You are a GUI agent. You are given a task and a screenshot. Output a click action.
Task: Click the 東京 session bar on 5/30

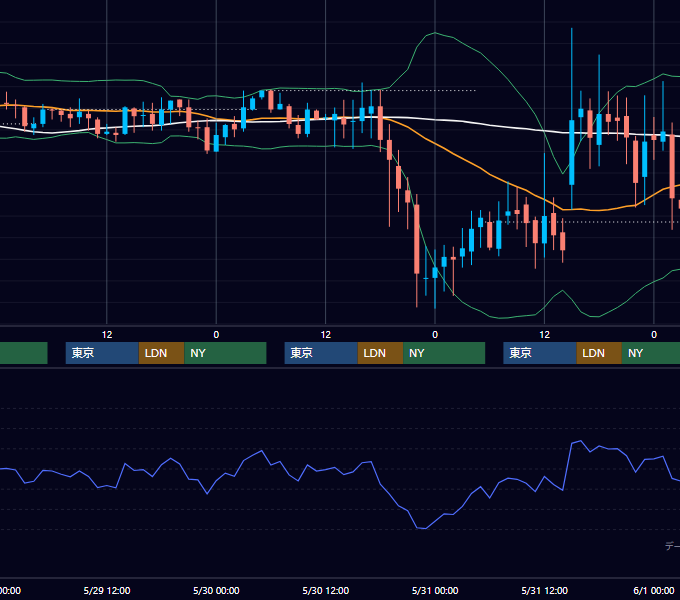[321, 353]
